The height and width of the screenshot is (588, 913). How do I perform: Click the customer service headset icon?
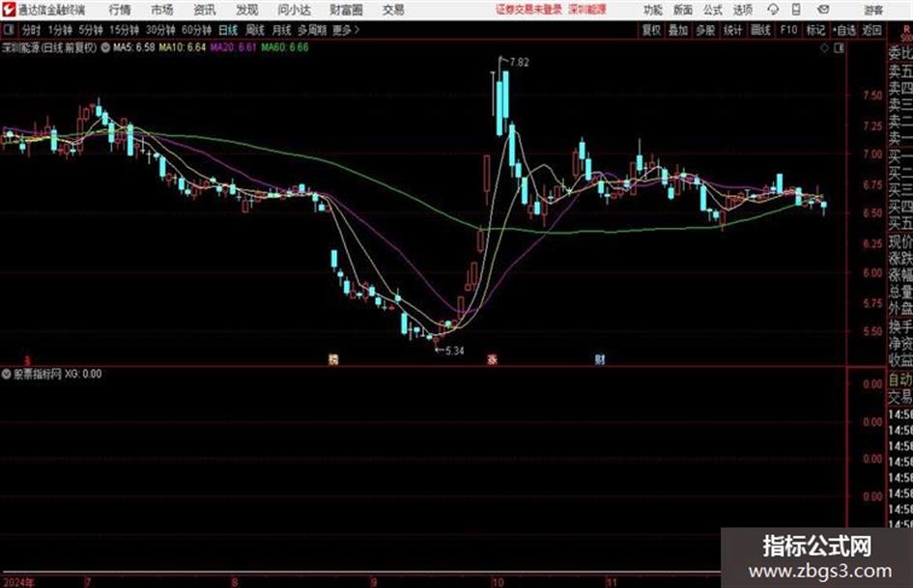point(773,10)
